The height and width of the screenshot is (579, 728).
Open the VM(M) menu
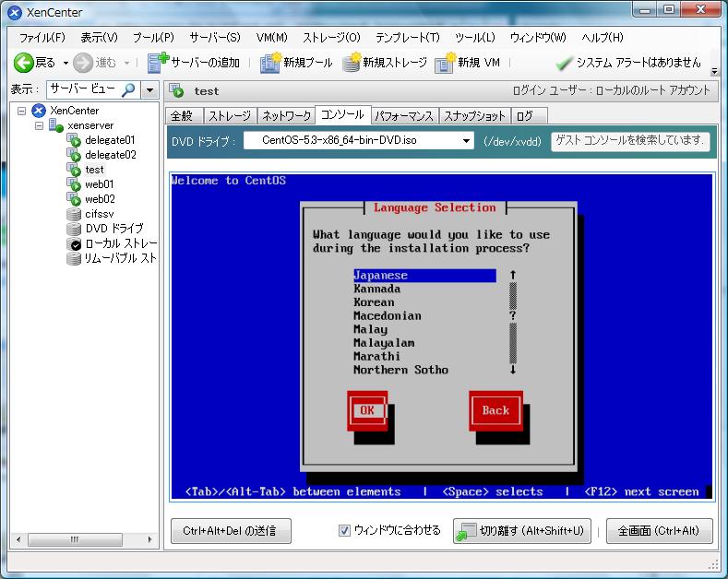pos(271,38)
